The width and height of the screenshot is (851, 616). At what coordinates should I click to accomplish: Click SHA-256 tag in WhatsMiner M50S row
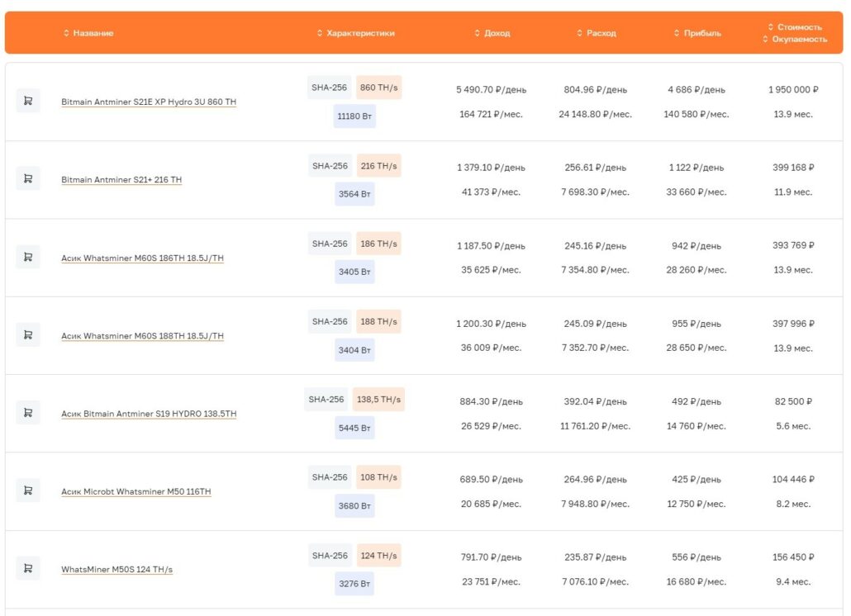(x=330, y=556)
